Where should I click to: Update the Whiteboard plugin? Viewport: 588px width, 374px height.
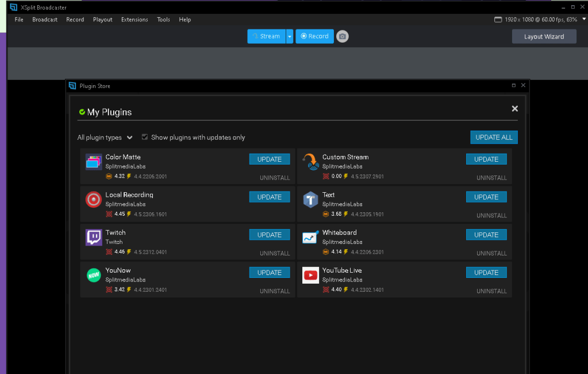coord(486,235)
